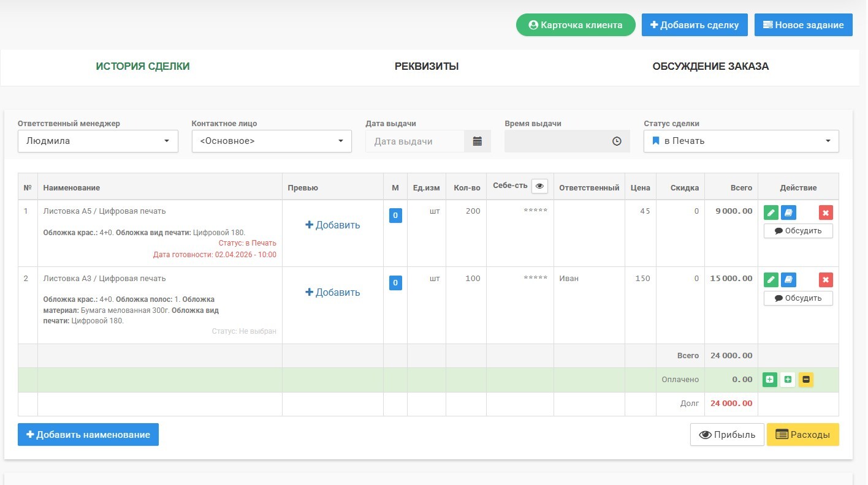Click Обсудить for Листовка А5

click(x=798, y=231)
